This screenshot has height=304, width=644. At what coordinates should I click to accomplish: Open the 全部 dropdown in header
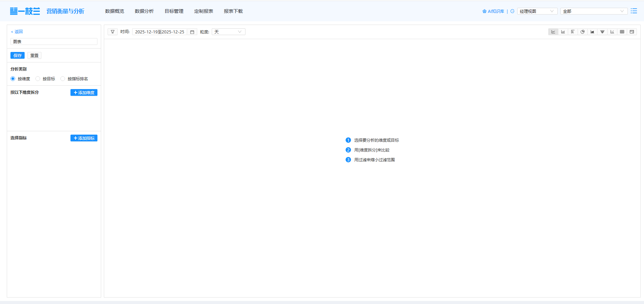[593, 11]
